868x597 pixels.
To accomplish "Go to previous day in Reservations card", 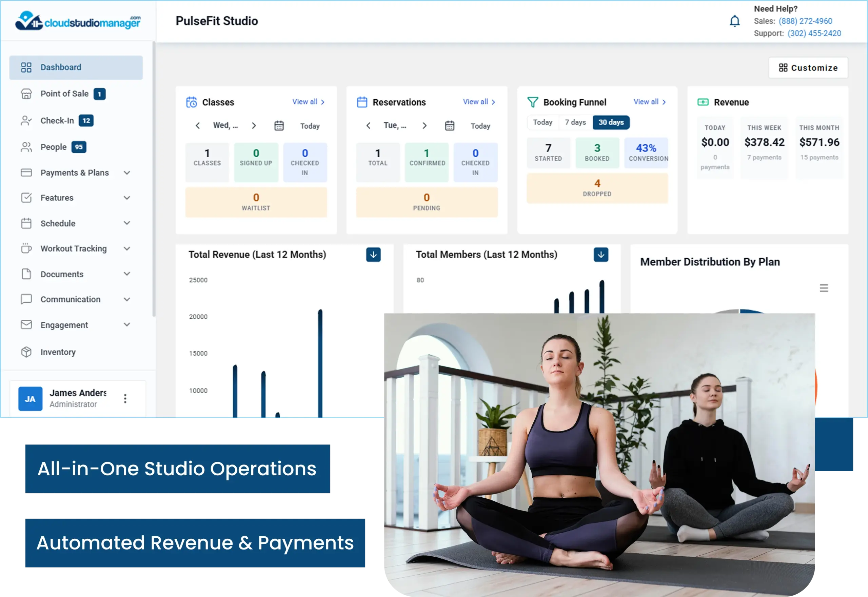I will pos(368,126).
